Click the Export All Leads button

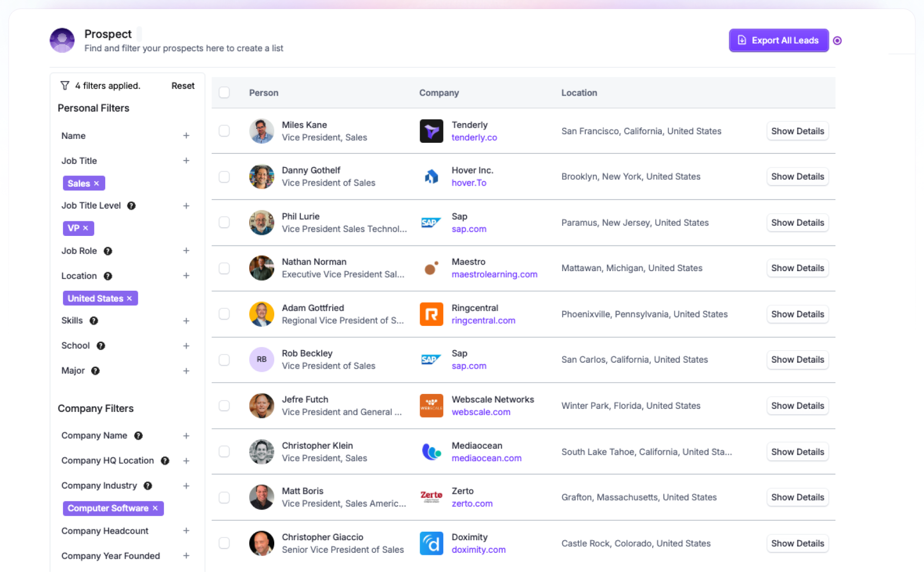[779, 40]
